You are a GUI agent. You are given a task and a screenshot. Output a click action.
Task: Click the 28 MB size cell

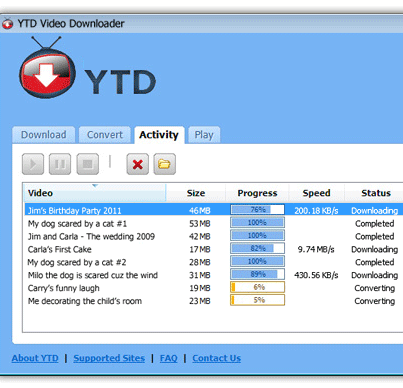(200, 263)
